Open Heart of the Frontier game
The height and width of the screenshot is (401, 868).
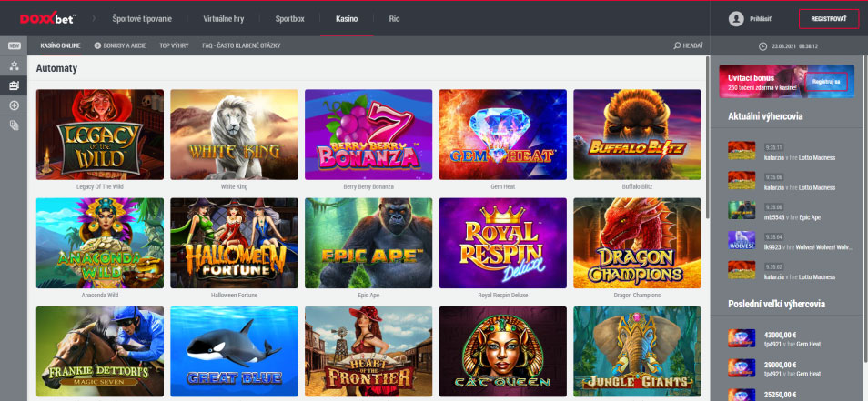[x=368, y=351]
